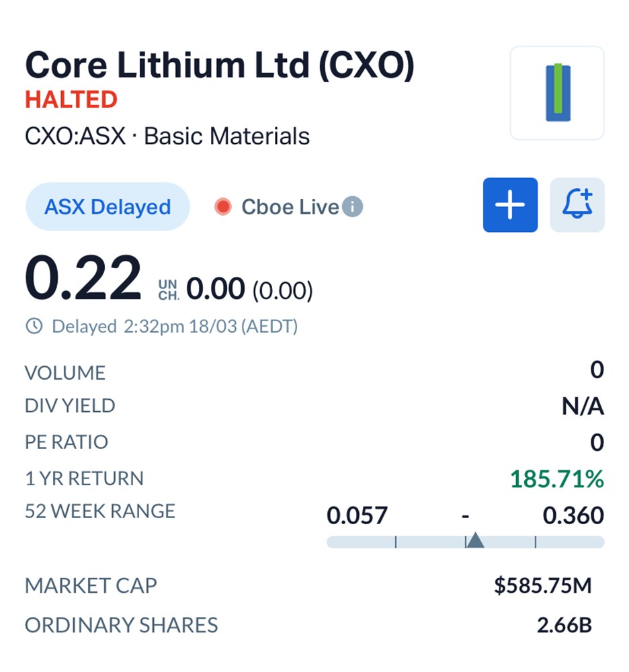This screenshot has width=629, height=672.
Task: Click the 0.057 52-week low value
Action: (x=357, y=515)
